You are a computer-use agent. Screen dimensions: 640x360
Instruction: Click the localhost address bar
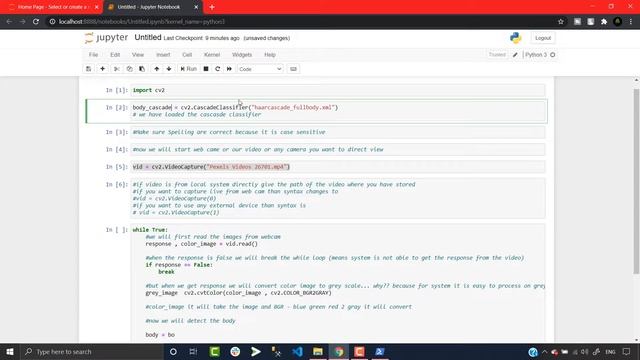302,22
